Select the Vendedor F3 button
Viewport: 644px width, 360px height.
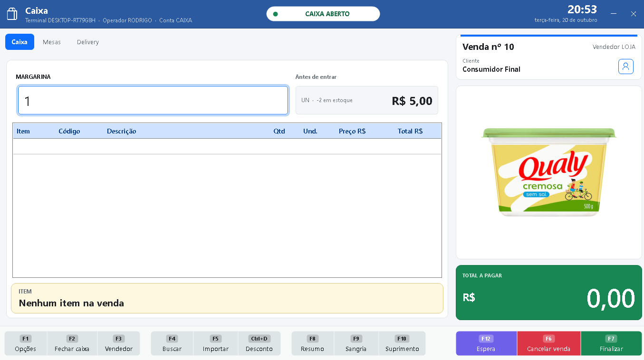tap(119, 343)
